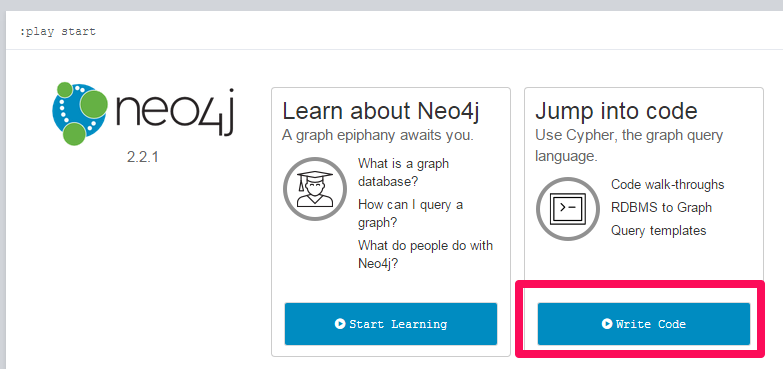Click the terminal prompt icon
The width and height of the screenshot is (783, 369).
point(568,209)
